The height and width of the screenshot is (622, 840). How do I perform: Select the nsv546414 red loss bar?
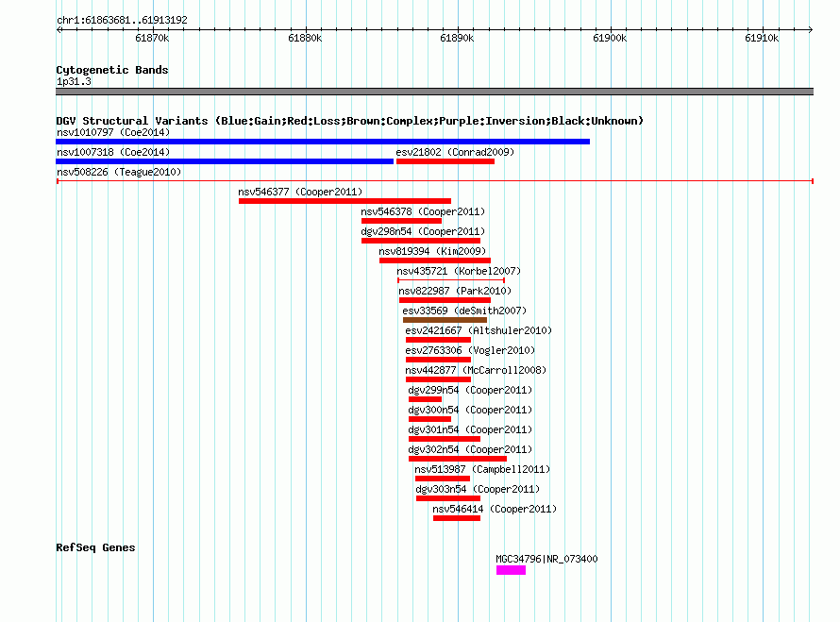(x=457, y=518)
